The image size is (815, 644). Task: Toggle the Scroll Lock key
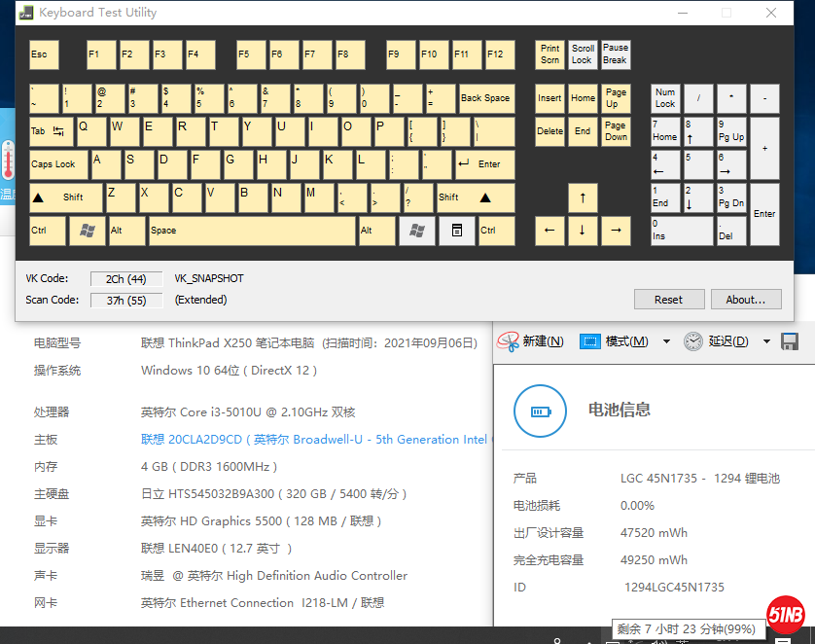tap(583, 54)
